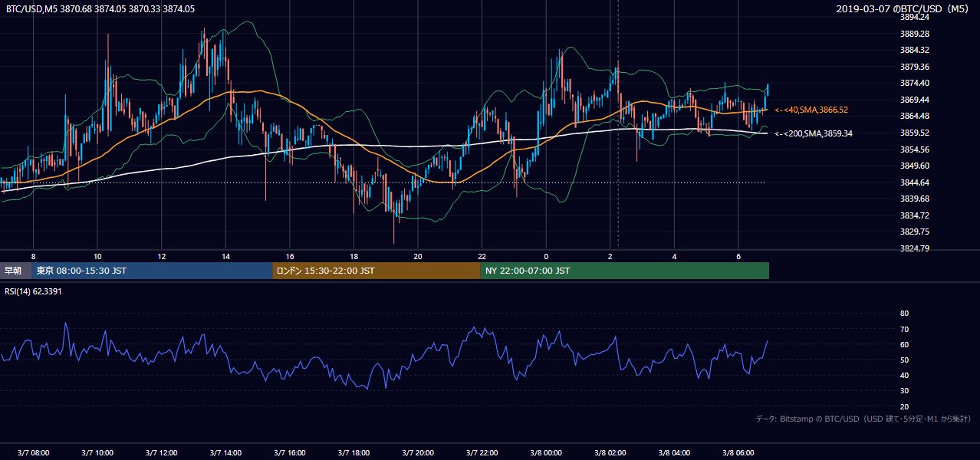Select the 早朝 session segment
This screenshot has height=460, width=980.
(16, 271)
